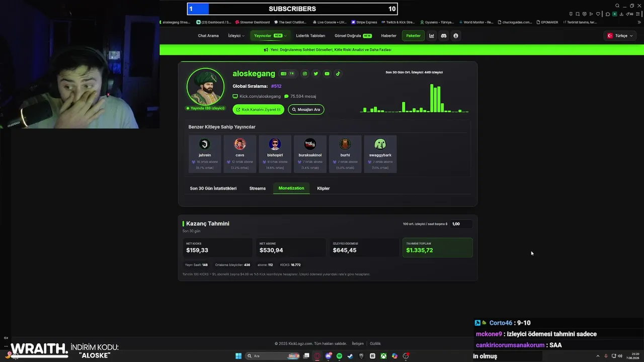Open the swaggybark similar streamer card
644x362 pixels.
380,154
